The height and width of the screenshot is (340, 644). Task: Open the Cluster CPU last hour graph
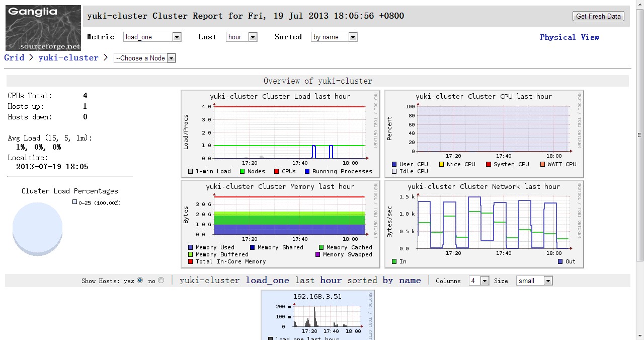pos(484,133)
